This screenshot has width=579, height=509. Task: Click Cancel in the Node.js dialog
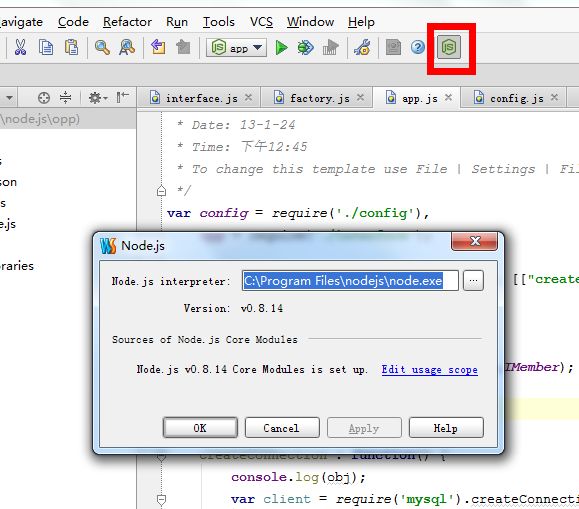[x=282, y=428]
